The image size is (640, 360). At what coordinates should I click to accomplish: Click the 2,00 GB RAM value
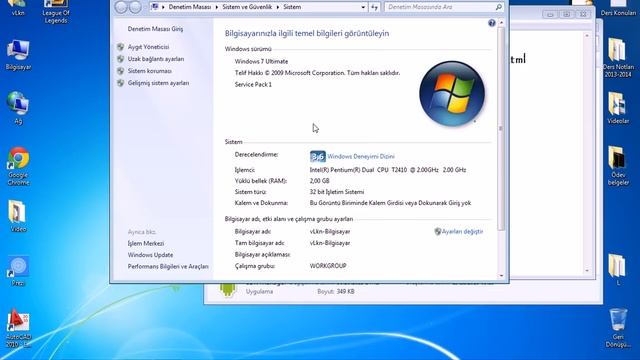point(319,181)
